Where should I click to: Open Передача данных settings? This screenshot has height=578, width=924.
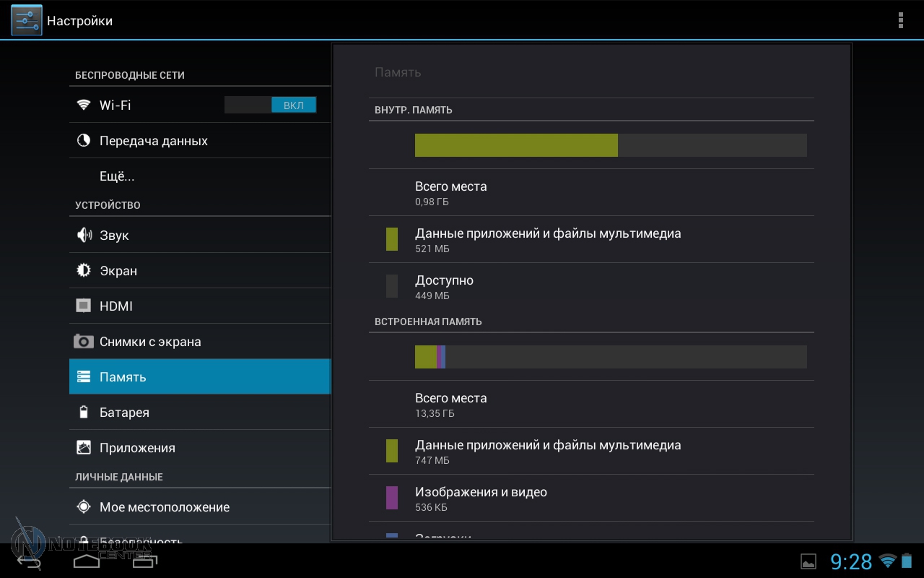pyautogui.click(x=153, y=141)
